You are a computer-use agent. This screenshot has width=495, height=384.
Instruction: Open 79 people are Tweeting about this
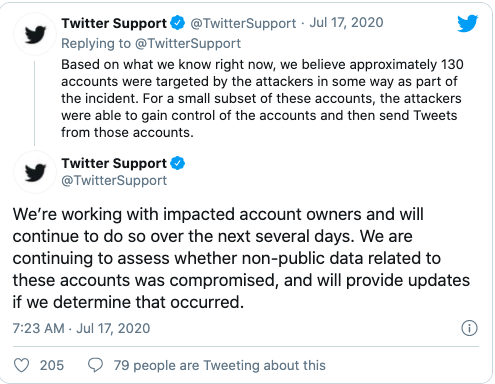point(220,365)
